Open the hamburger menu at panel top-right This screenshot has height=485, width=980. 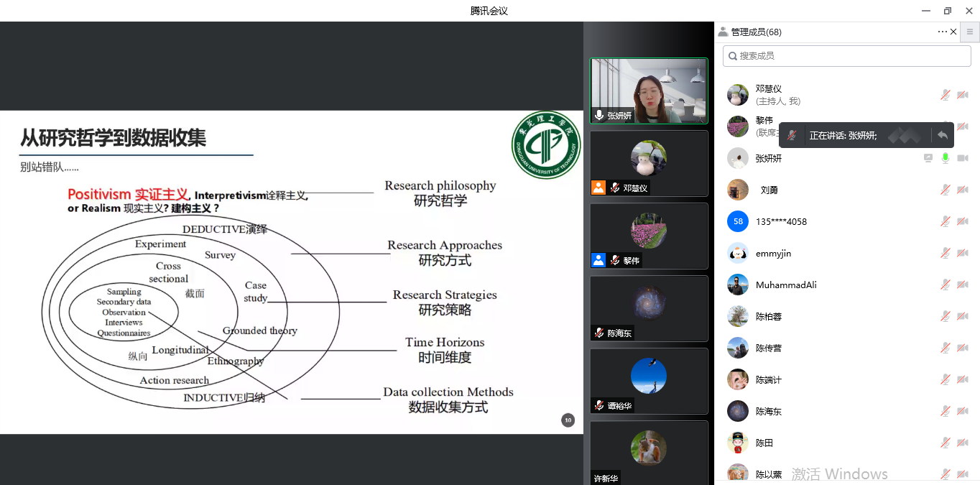(969, 32)
